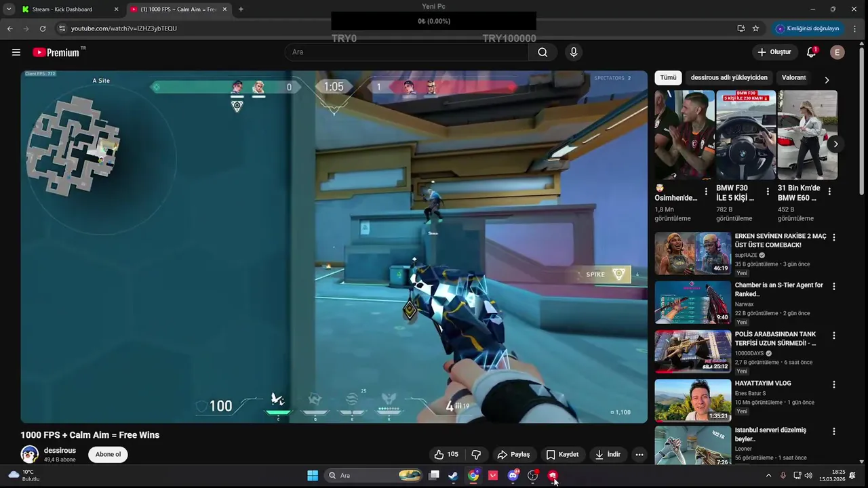Reload the page in Chrome

[43, 28]
